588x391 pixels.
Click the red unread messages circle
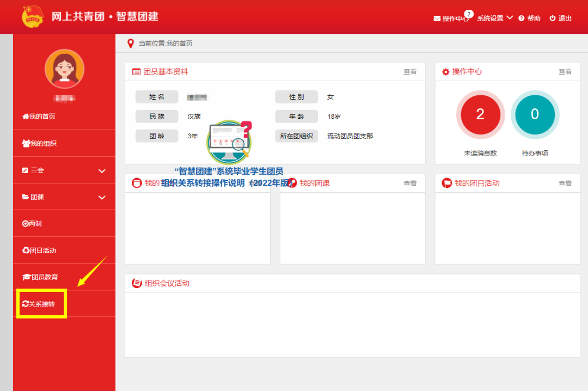(x=480, y=114)
